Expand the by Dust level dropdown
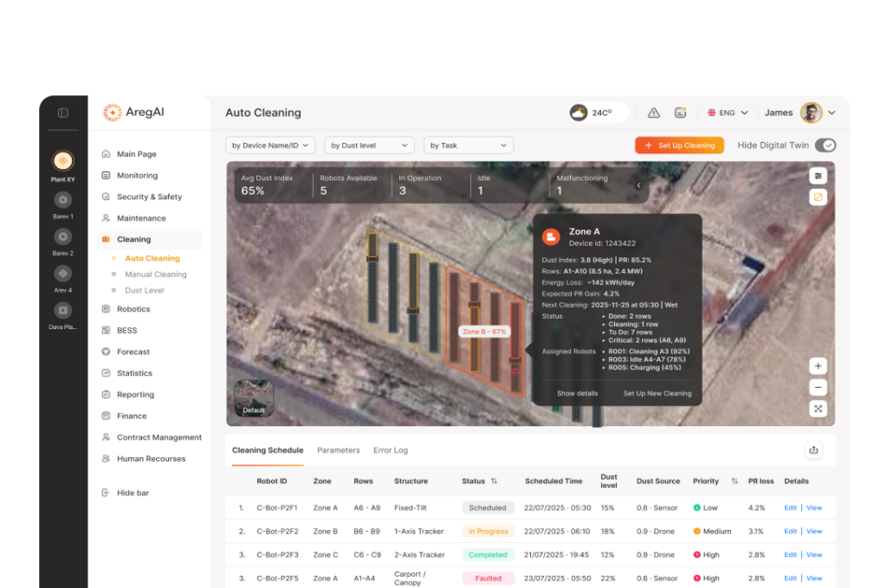887x588 pixels. pos(369,145)
